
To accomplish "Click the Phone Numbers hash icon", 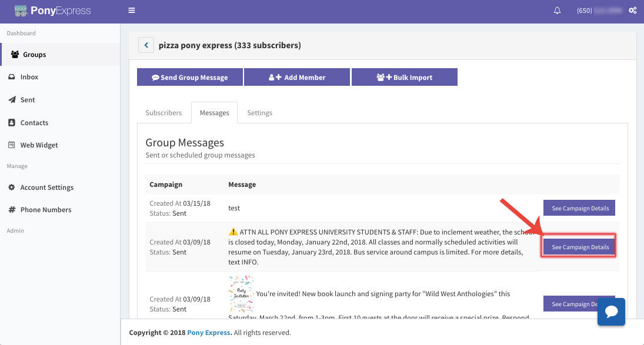I will 12,210.
